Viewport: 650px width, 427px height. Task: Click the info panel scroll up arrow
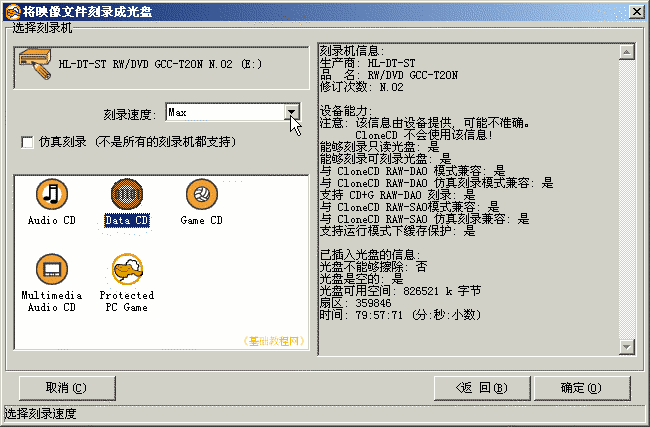pos(627,52)
